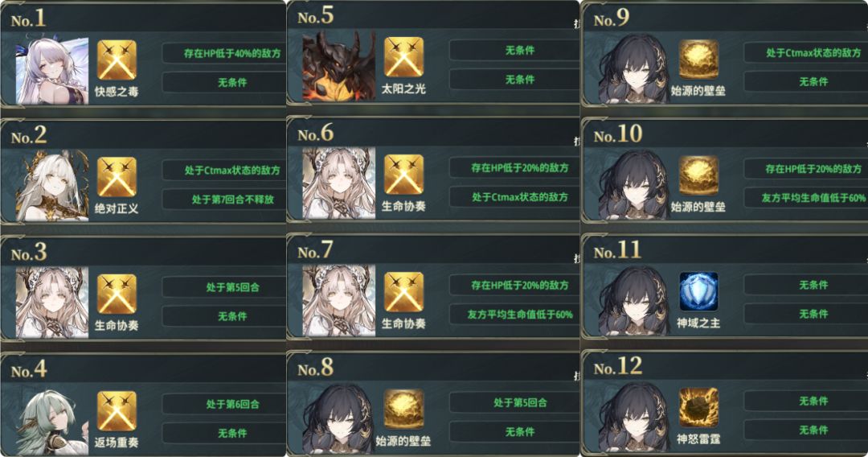Tap the 绝对正义 skill icon in No.2

(x=117, y=177)
